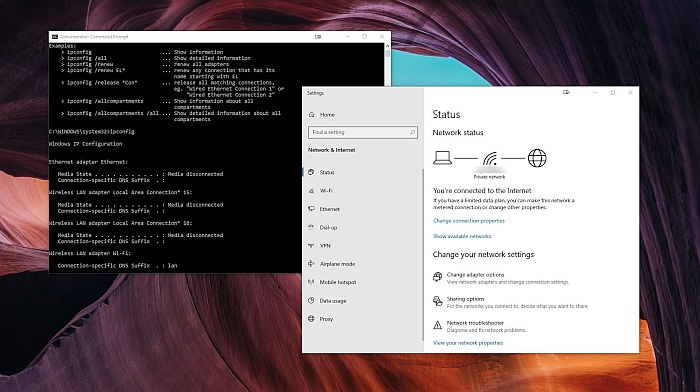Click the Internet globe icon in network diagram
The image size is (700, 392).
[537, 158]
